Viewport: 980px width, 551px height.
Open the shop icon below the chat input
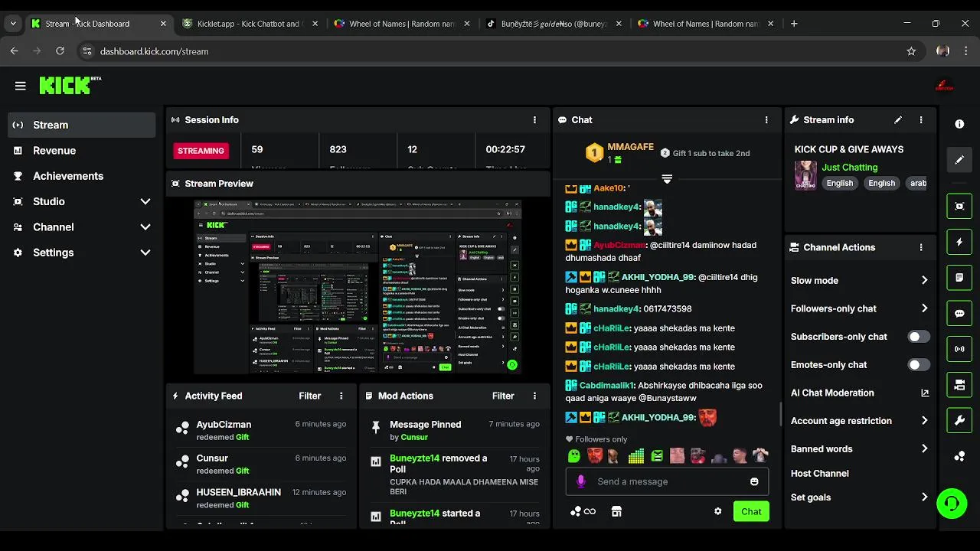pyautogui.click(x=616, y=511)
